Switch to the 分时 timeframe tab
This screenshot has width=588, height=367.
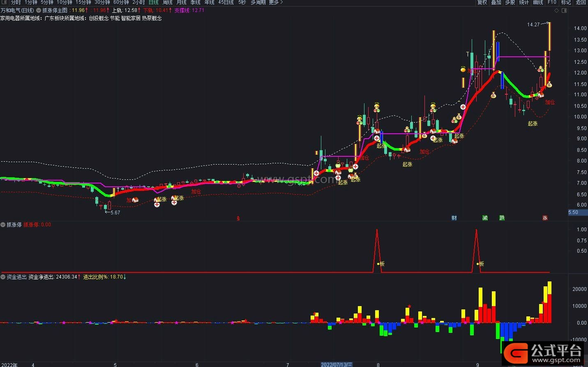pos(16,2)
